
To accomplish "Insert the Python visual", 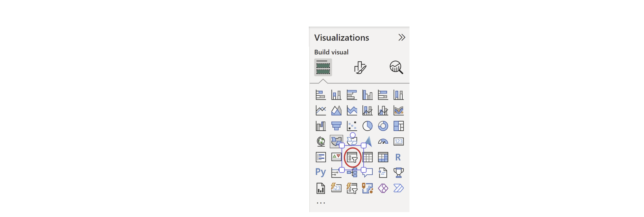I will 321,172.
